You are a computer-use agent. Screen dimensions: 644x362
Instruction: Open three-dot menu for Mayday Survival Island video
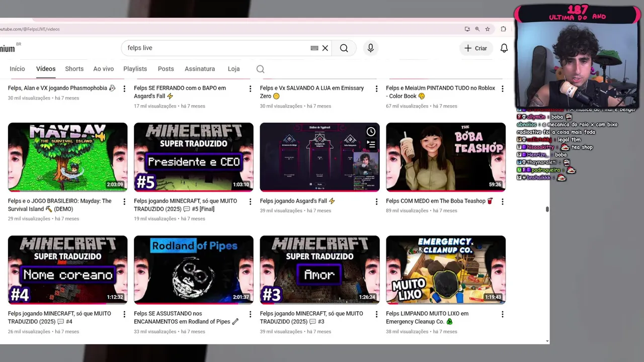point(124,202)
